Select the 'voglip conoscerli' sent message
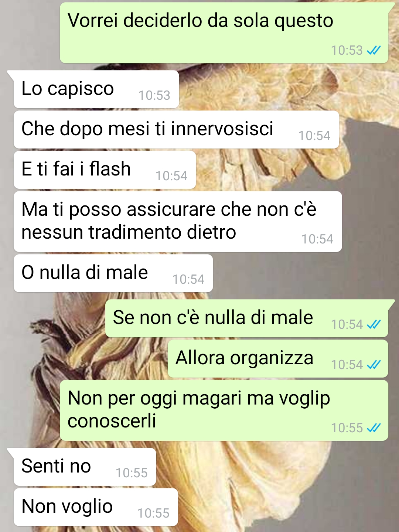 click(224, 410)
